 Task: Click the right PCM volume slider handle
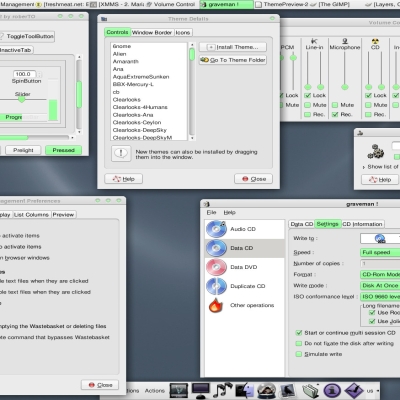293,58
